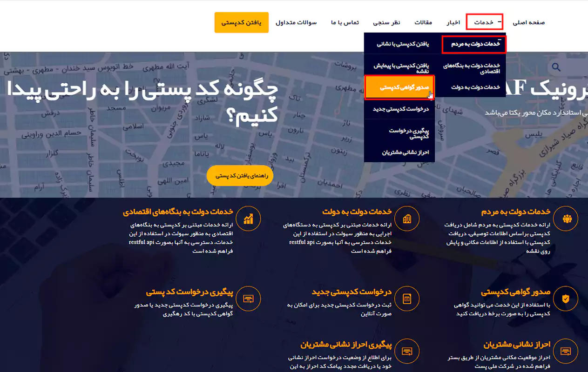588x372 pixels.
Task: Click people icon beside خدمات دولت به مردم
Action: (x=566, y=219)
